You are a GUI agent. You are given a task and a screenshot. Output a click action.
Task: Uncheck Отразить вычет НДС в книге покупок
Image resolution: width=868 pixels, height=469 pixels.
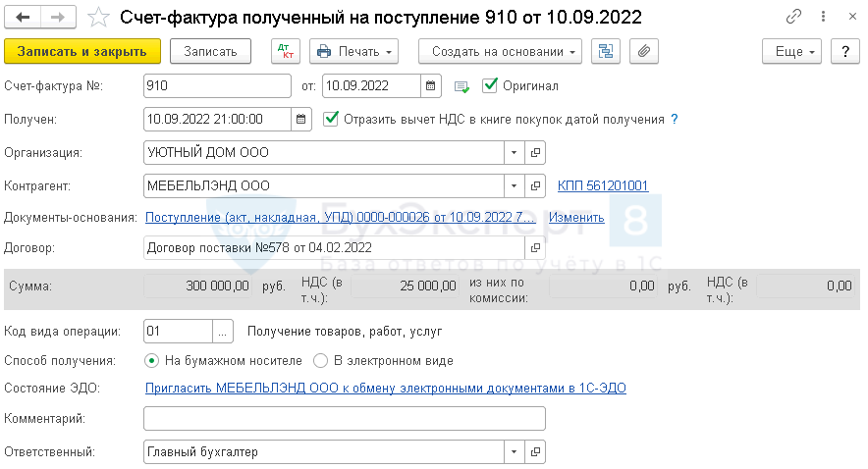point(332,119)
